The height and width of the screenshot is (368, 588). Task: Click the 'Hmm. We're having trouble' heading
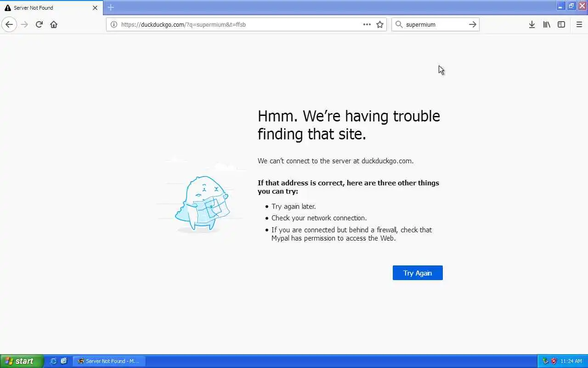(349, 125)
